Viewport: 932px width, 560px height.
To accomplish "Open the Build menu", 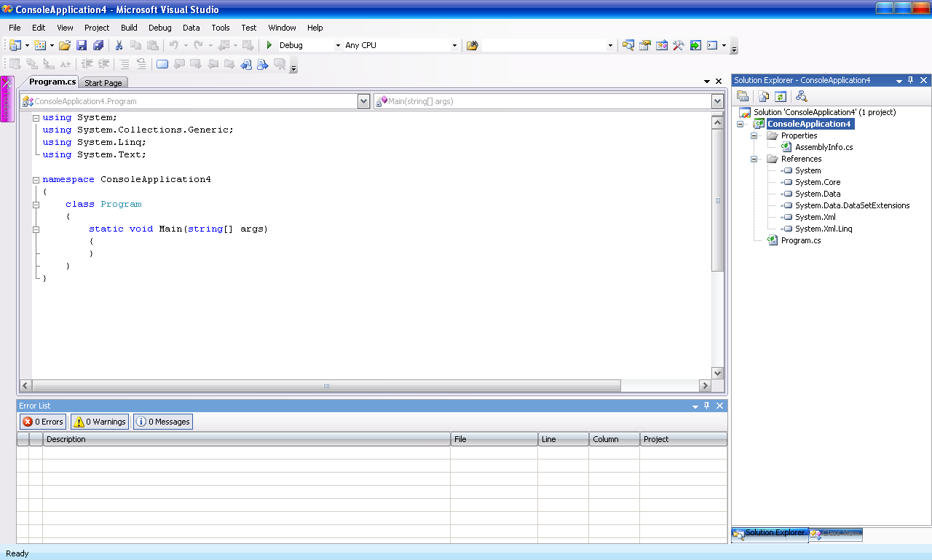I will 129,28.
